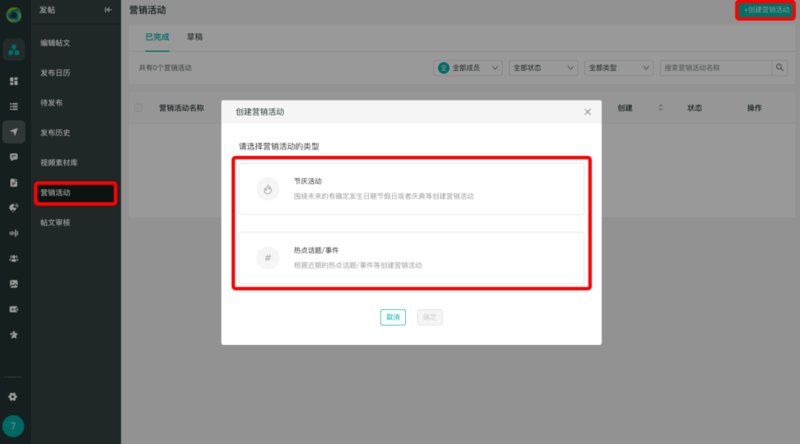Click the 搜索营销活动名称 search field
Image resolution: width=800 pixels, height=444 pixels.
[716, 68]
